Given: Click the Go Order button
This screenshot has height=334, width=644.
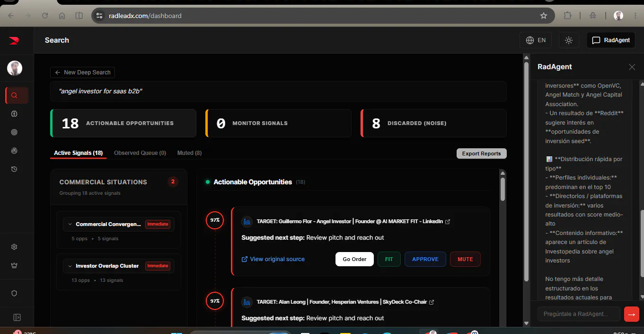Looking at the screenshot, I should (354, 259).
